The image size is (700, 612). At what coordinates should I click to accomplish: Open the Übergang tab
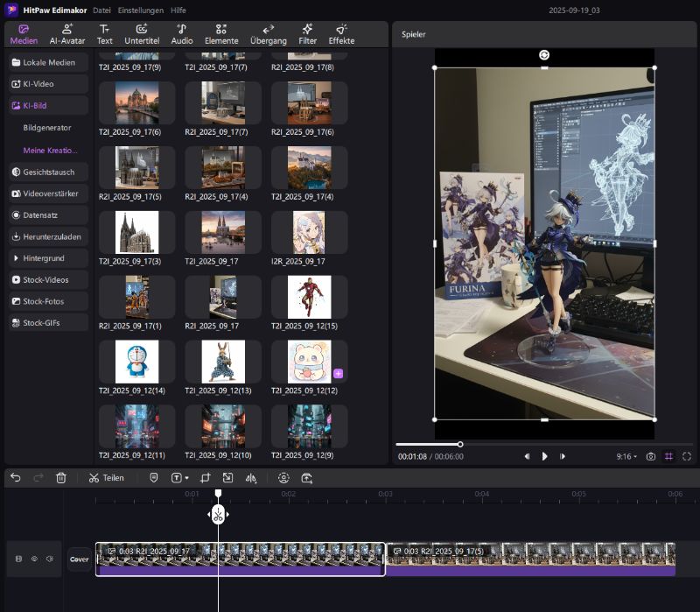[269, 34]
